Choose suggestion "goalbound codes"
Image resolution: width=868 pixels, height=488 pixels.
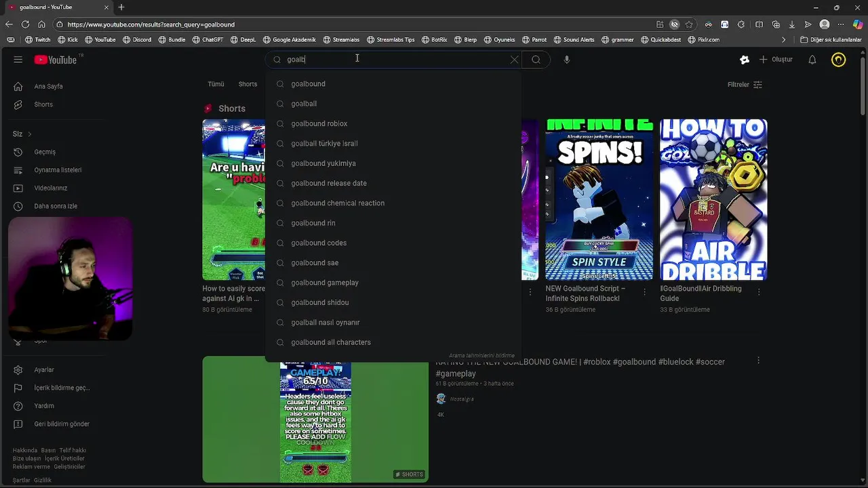[393, 243]
